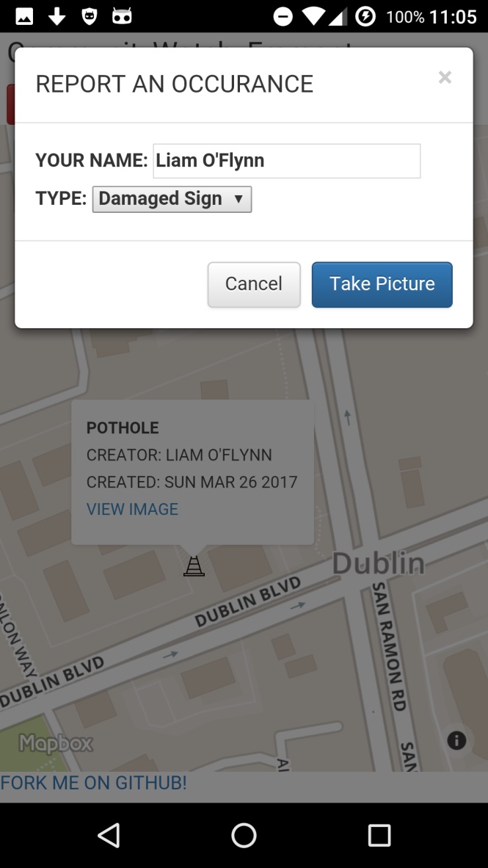Viewport: 488px width, 868px height.
Task: Tap the Android home circle button
Action: (244, 835)
